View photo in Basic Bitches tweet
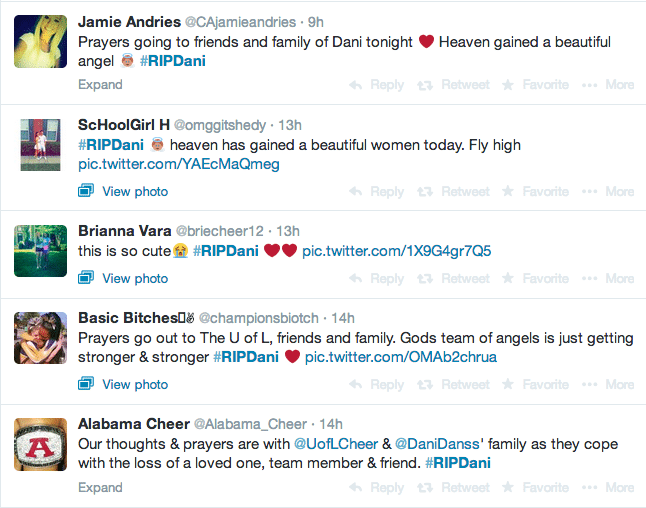The width and height of the screenshot is (646, 508). (x=123, y=384)
